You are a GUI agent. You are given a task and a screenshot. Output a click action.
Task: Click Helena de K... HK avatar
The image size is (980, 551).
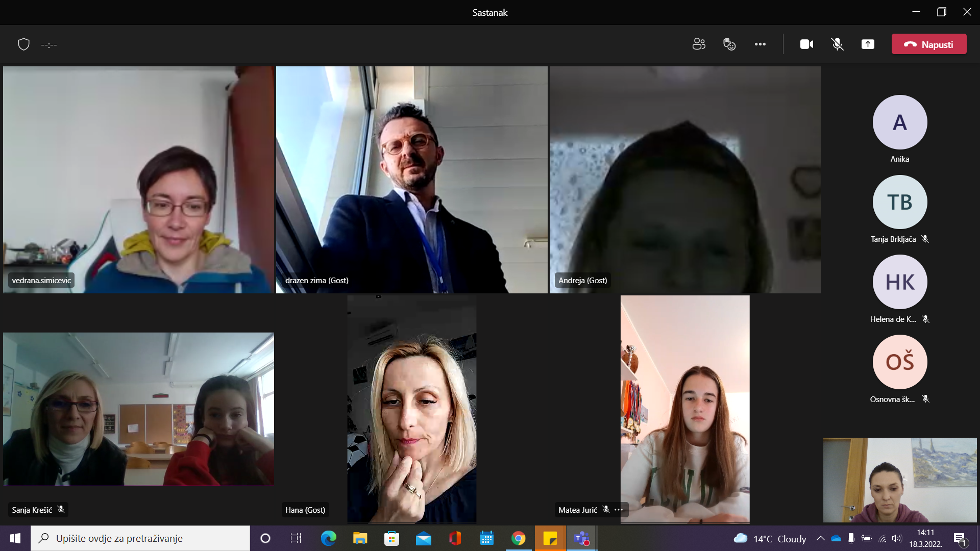[900, 282]
